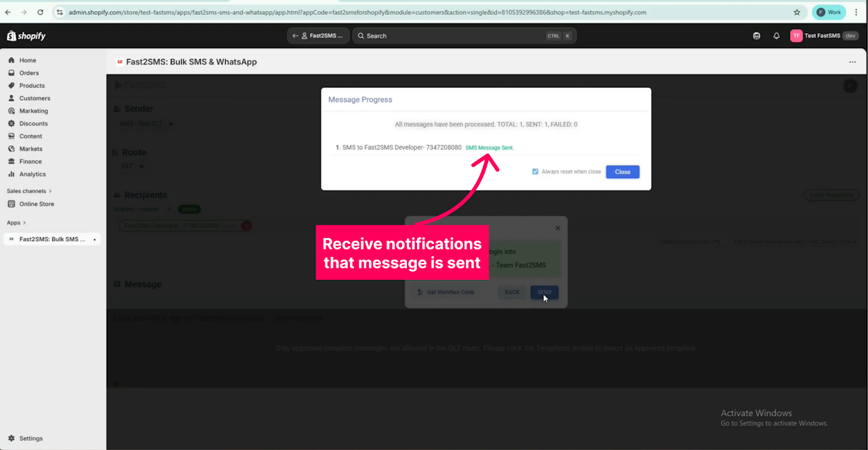The image size is (868, 450).
Task: Open the Analytics sidebar item
Action: [x=32, y=174]
